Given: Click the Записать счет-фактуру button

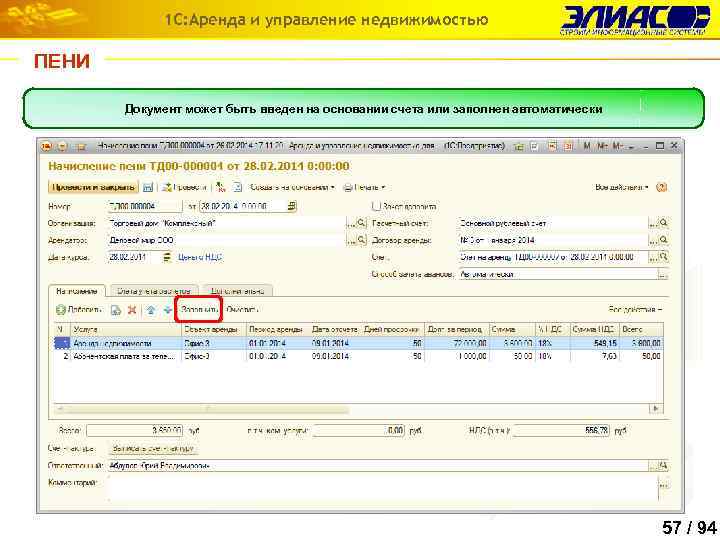Looking at the screenshot, I should click(153, 448).
